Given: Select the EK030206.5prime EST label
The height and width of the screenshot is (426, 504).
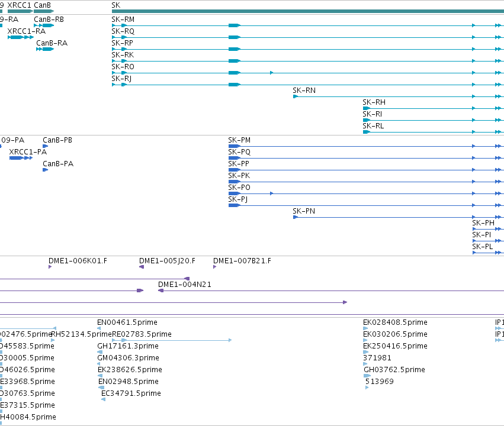Looking at the screenshot, I should tap(396, 334).
